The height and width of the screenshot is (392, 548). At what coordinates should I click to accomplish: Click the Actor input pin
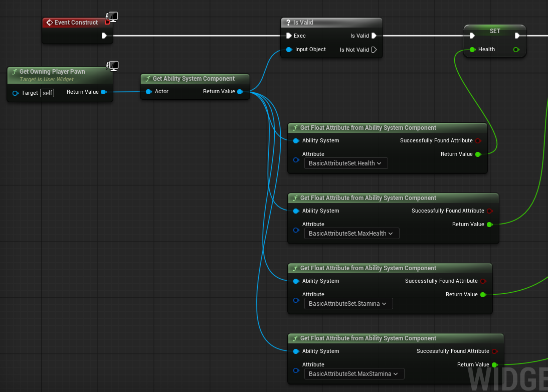pyautogui.click(x=148, y=92)
